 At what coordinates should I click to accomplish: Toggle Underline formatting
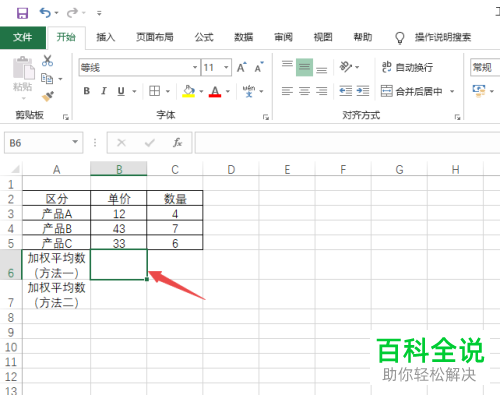point(121,91)
